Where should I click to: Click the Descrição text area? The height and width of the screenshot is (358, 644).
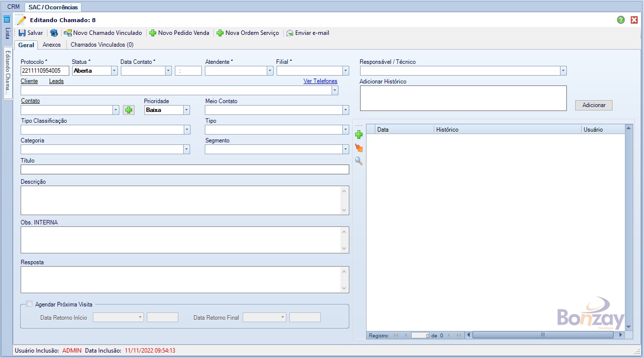click(185, 200)
